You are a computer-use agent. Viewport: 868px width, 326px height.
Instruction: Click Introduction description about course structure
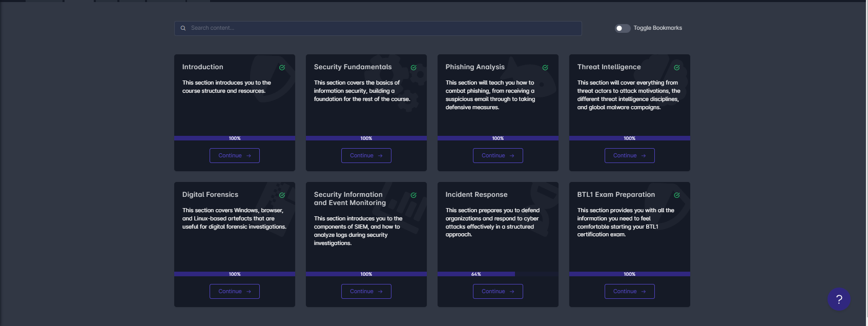tap(226, 87)
